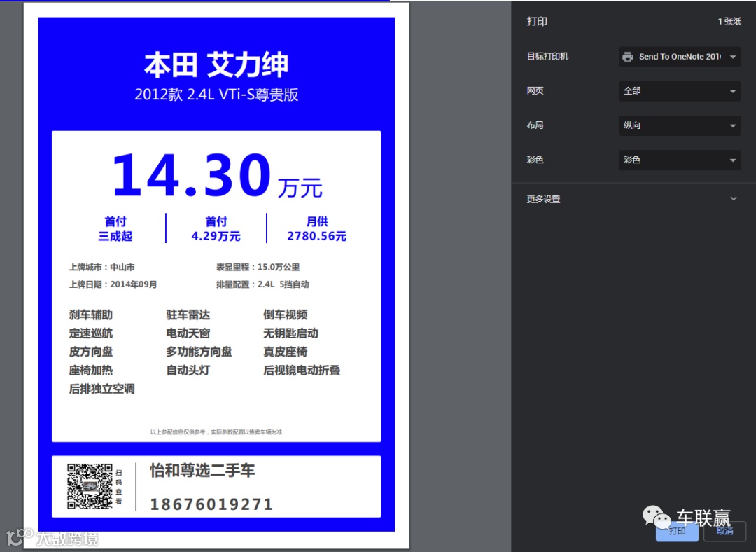
Task: Click the monthly payment 2780.56元
Action: point(317,236)
